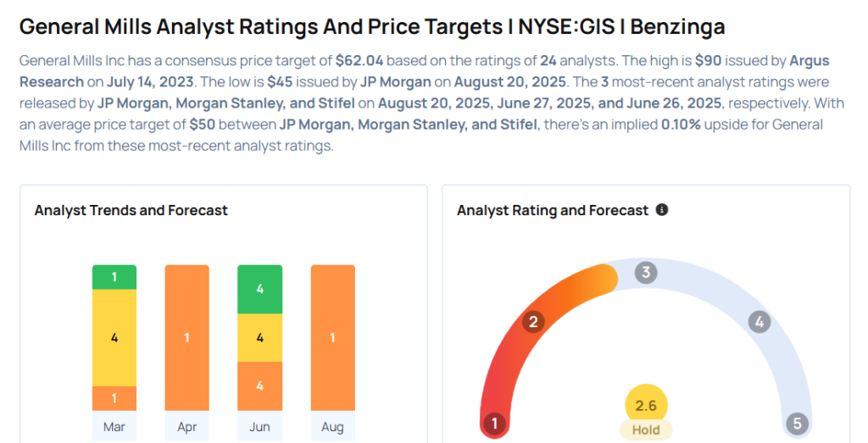Viewport: 868px width, 443px height.
Task: Click green segment of the March bar
Action: (114, 277)
